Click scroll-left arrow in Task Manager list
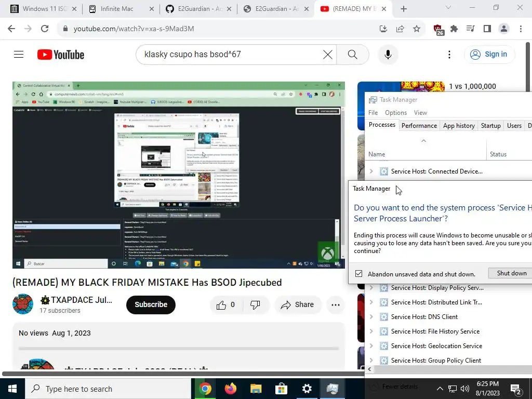This screenshot has width=532, height=399. coord(370,369)
